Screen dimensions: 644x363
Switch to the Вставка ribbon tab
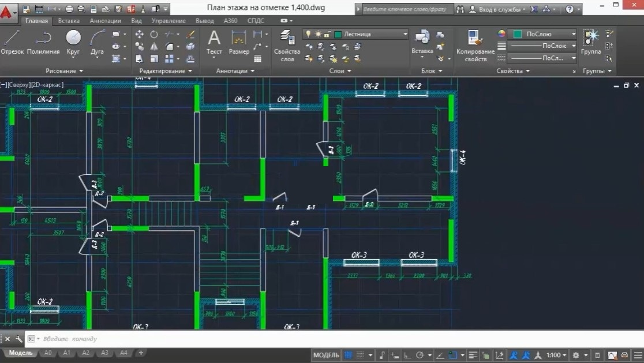[69, 21]
